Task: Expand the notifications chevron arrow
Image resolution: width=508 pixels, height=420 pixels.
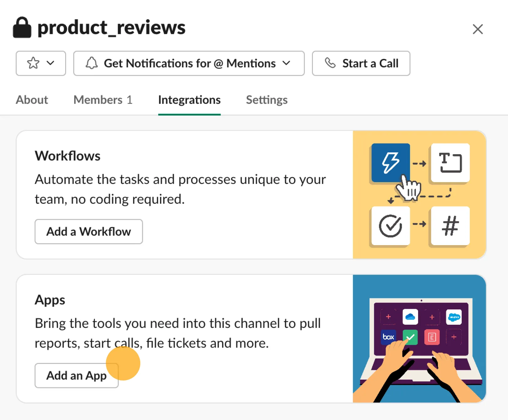Action: coord(286,63)
